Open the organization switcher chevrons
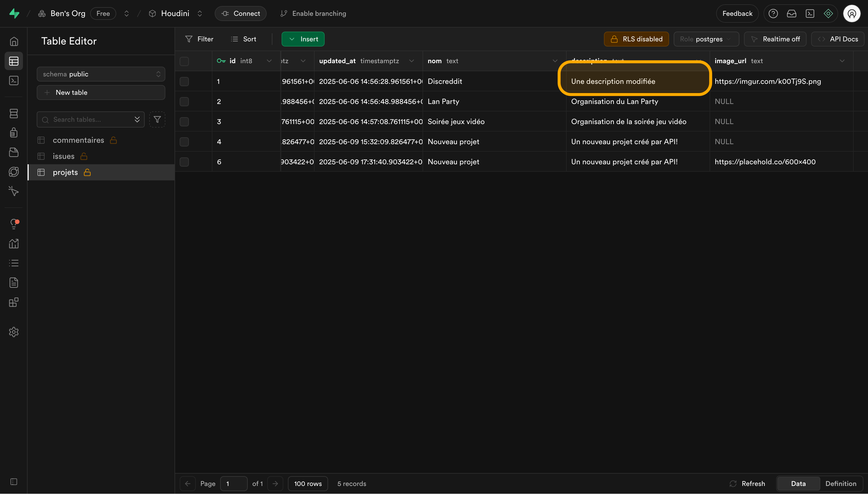 [x=127, y=13]
